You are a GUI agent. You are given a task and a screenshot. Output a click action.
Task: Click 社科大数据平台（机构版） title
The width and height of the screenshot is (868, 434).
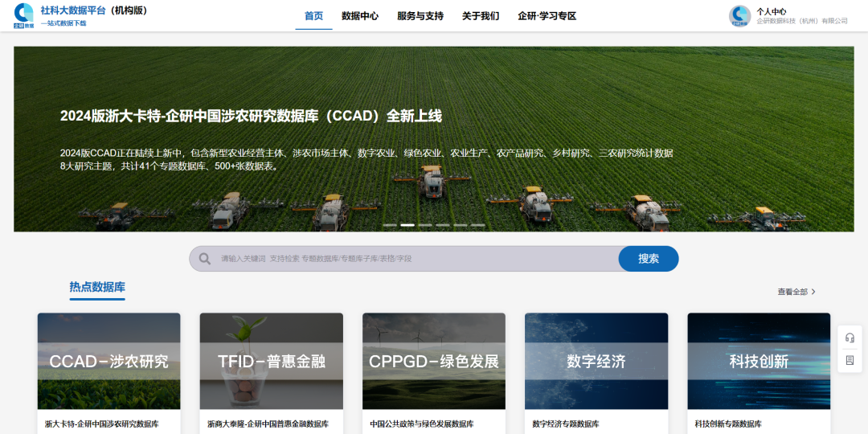click(x=94, y=10)
